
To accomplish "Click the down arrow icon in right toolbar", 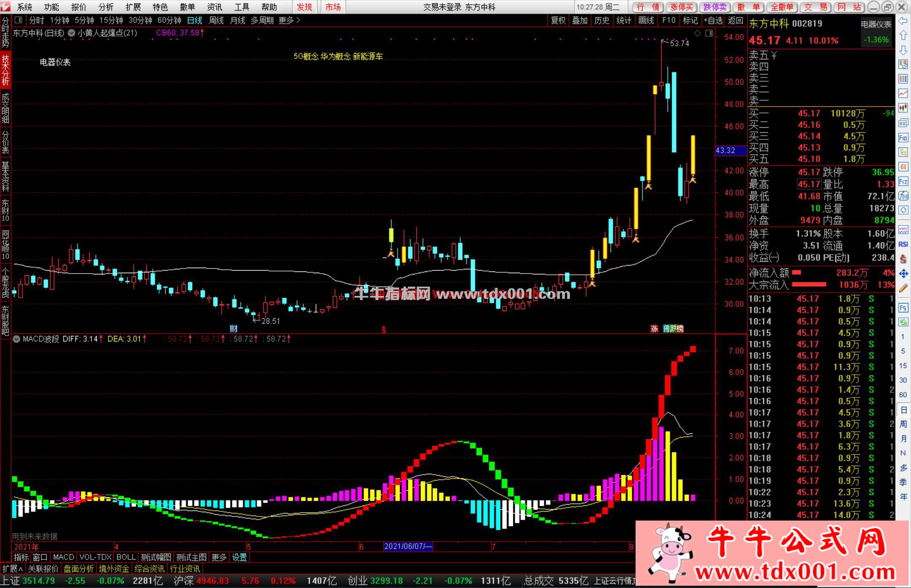I will click(x=903, y=50).
